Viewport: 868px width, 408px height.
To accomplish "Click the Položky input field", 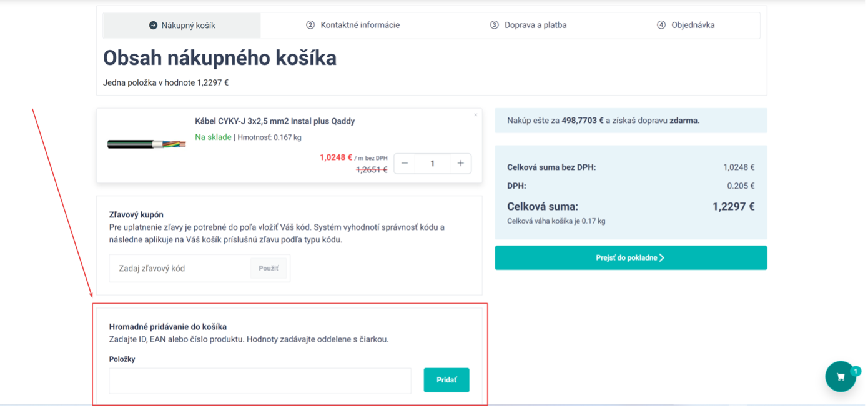I will [x=260, y=381].
